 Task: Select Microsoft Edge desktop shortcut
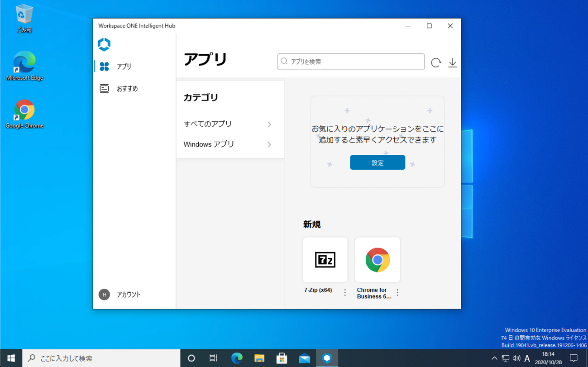(24, 67)
